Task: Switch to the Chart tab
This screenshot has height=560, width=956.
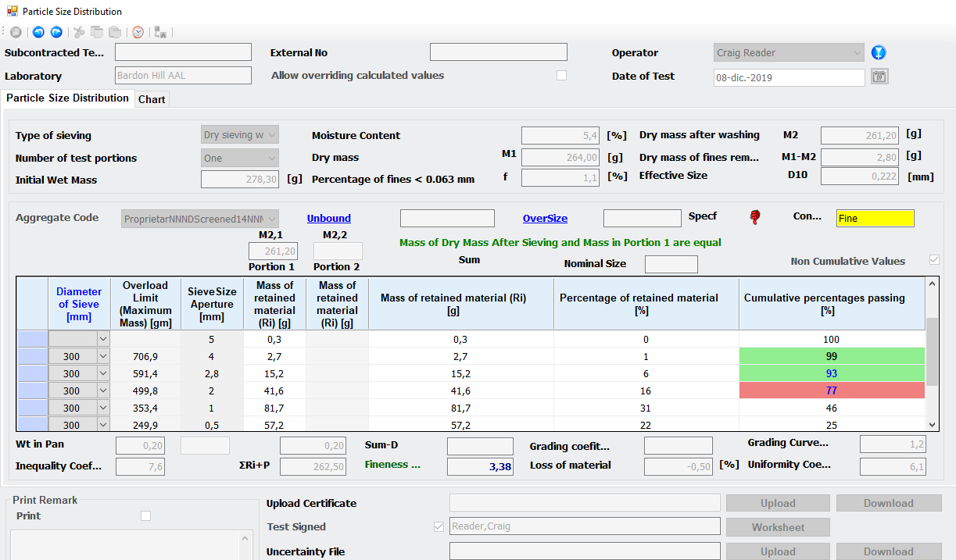Action: coord(152,99)
